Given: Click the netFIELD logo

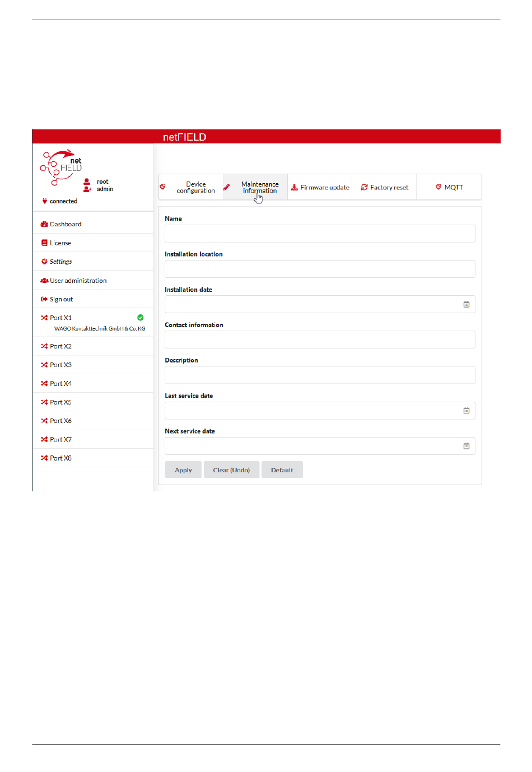Looking at the screenshot, I should [62, 167].
